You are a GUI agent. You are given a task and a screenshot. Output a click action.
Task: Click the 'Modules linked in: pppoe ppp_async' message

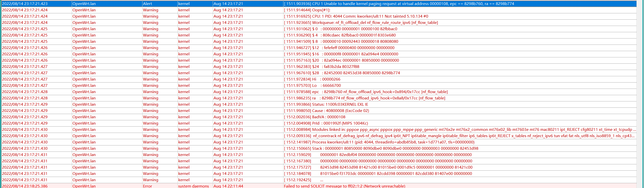click(x=460, y=129)
